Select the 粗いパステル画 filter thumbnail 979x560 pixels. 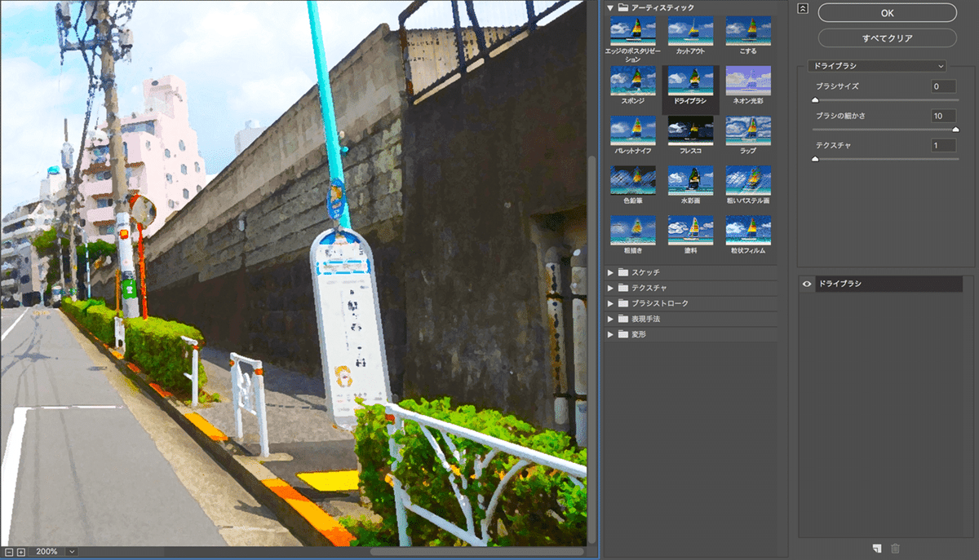748,180
